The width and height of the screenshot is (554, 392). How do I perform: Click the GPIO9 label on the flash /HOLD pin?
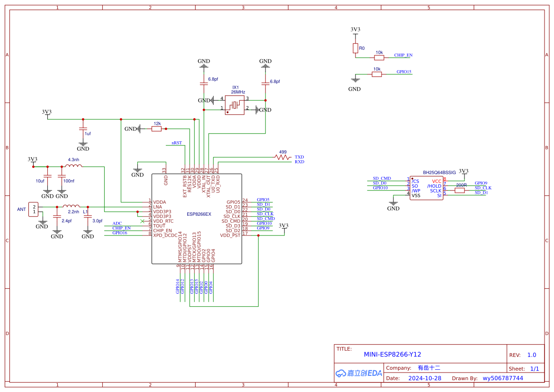481,183
